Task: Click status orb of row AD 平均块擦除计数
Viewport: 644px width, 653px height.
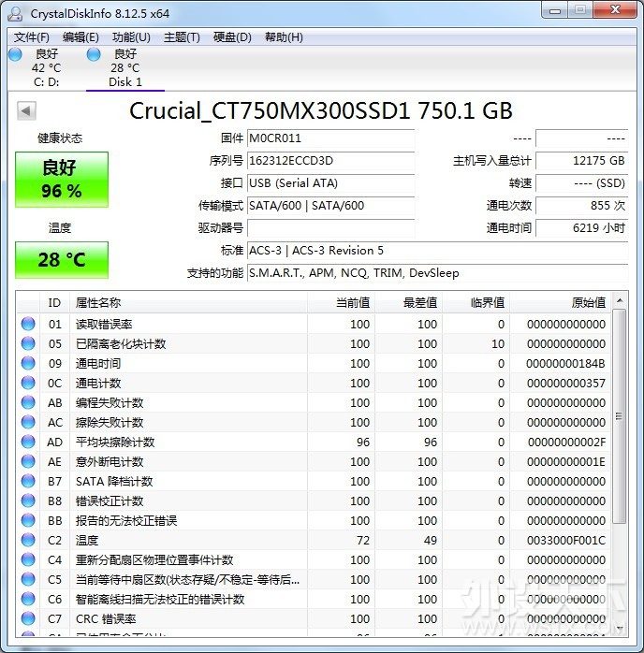Action: 28,442
